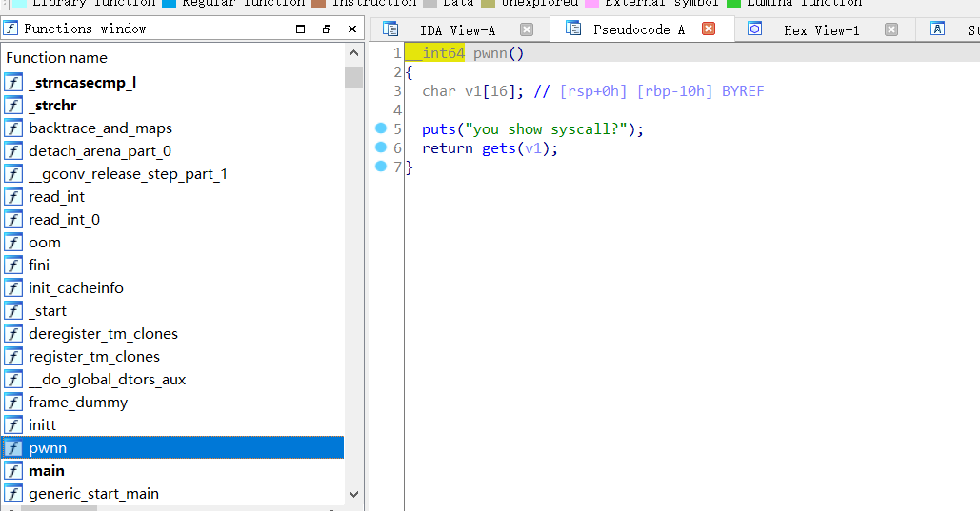Image resolution: width=980 pixels, height=511 pixels.
Task: Click the IDA View-A tab icon
Action: [x=390, y=29]
